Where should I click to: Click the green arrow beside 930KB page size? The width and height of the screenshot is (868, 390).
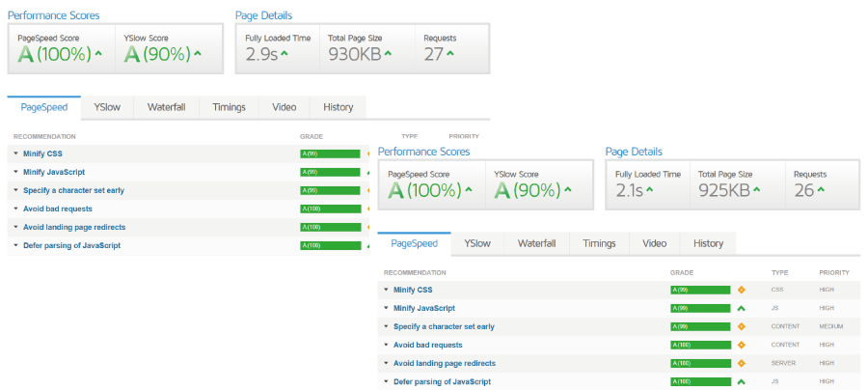coord(388,54)
